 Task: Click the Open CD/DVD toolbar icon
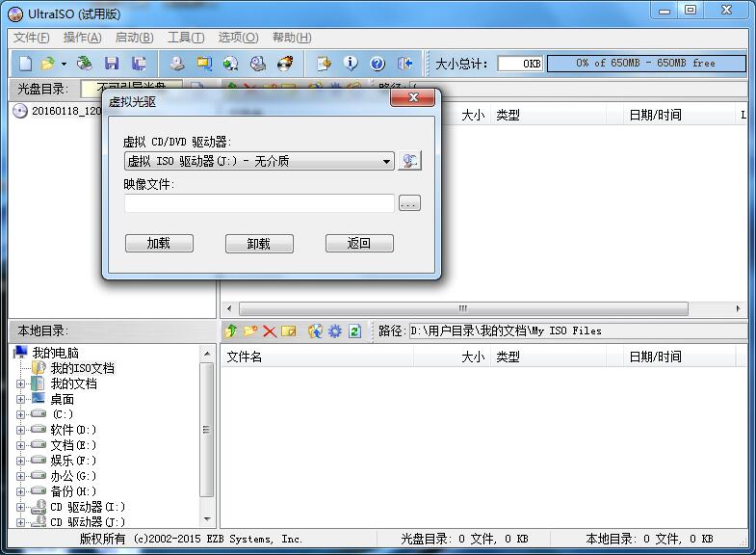click(x=85, y=64)
